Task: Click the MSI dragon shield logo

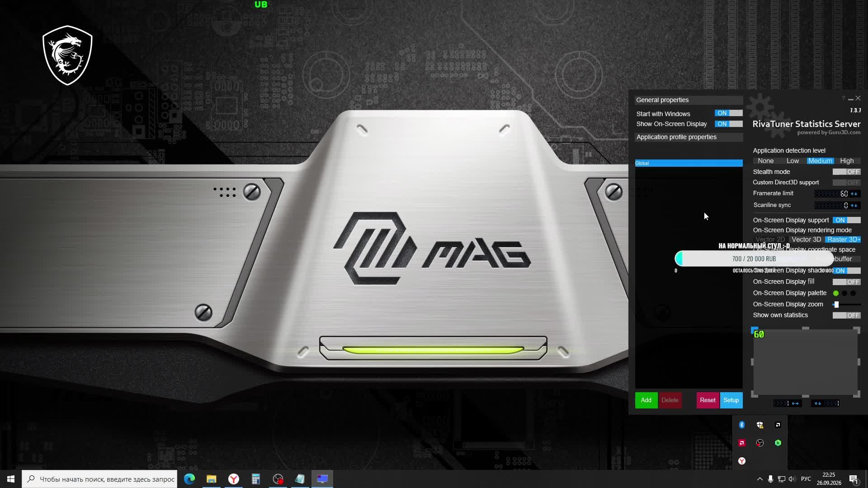Action: tap(67, 55)
